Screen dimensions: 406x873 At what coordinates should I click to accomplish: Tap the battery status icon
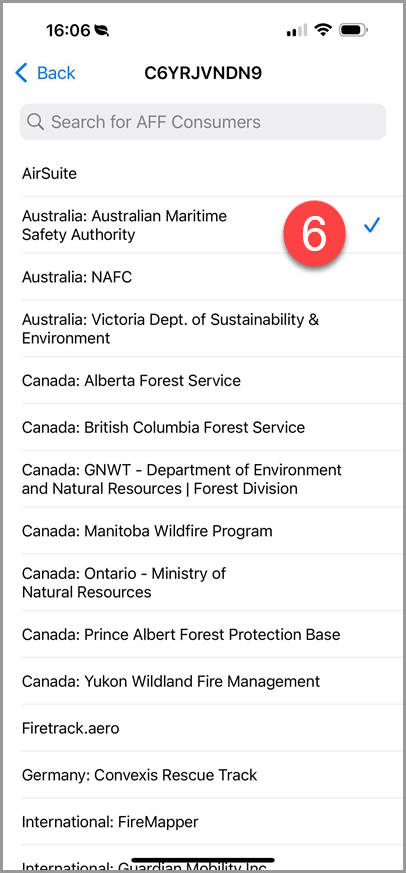[x=354, y=30]
